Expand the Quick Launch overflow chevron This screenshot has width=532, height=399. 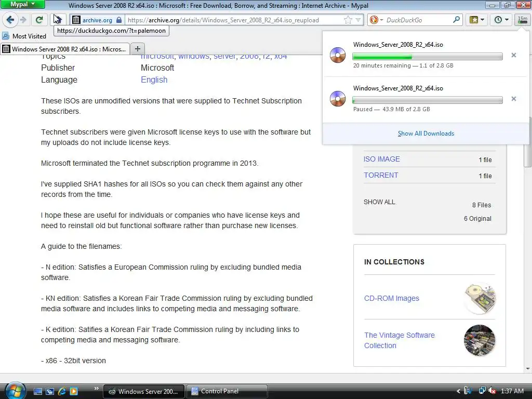pyautogui.click(x=96, y=389)
